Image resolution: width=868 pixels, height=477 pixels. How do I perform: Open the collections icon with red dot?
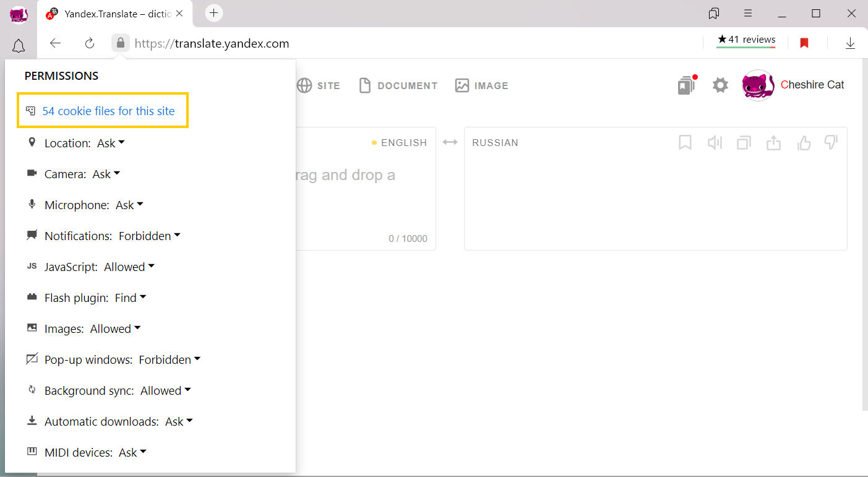tap(686, 85)
